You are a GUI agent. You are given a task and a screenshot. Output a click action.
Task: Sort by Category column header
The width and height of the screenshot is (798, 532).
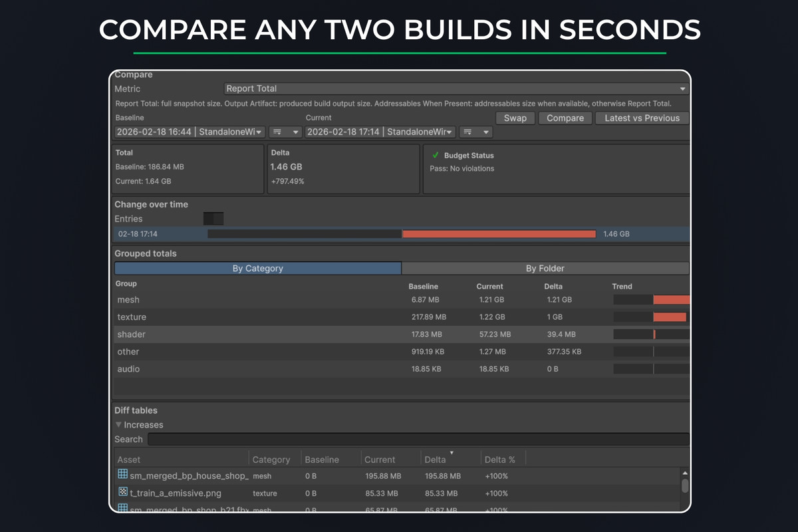click(271, 460)
